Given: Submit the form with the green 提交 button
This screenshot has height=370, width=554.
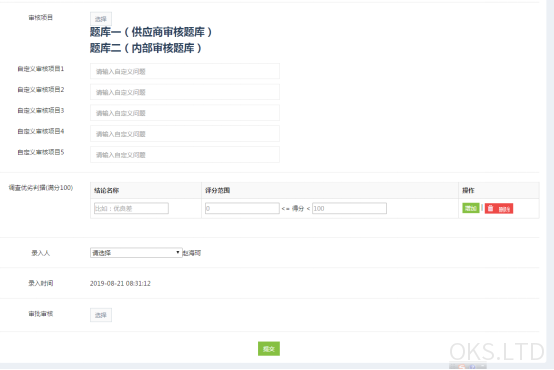Looking at the screenshot, I should click(x=269, y=349).
